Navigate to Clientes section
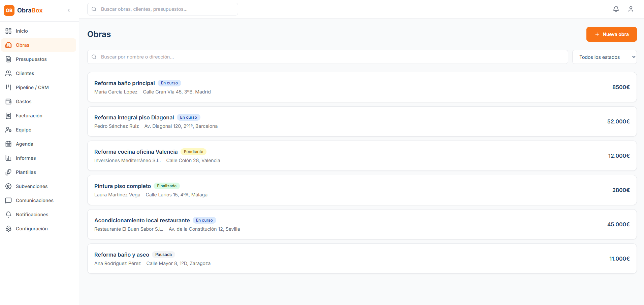644x305 pixels. click(x=39, y=73)
